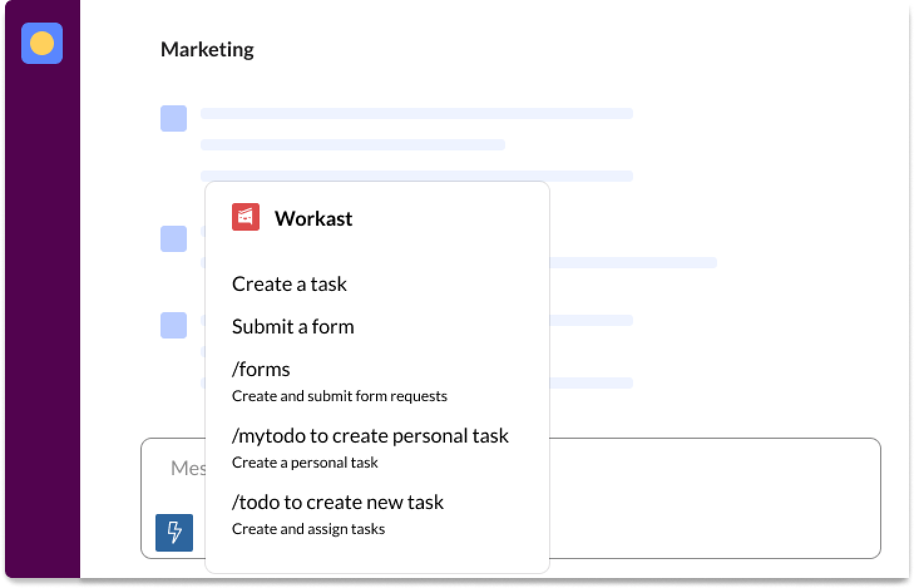Open the workspace icon in the sidebar
The height and width of the screenshot is (588, 914).
[42, 43]
